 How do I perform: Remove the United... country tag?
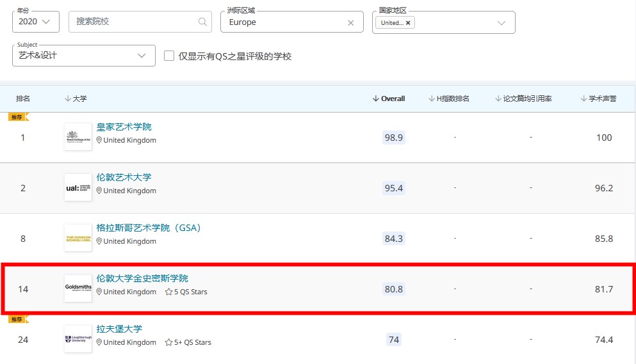point(408,23)
